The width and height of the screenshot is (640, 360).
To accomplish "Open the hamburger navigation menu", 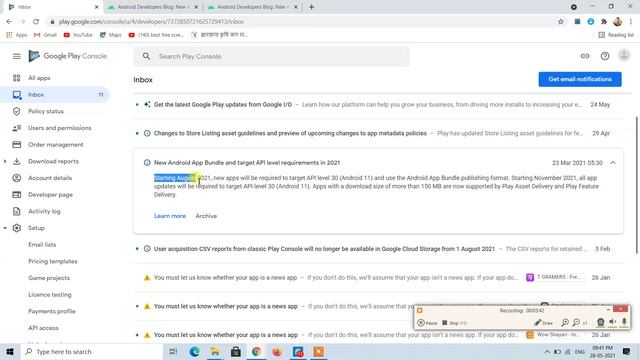I will tap(16, 56).
